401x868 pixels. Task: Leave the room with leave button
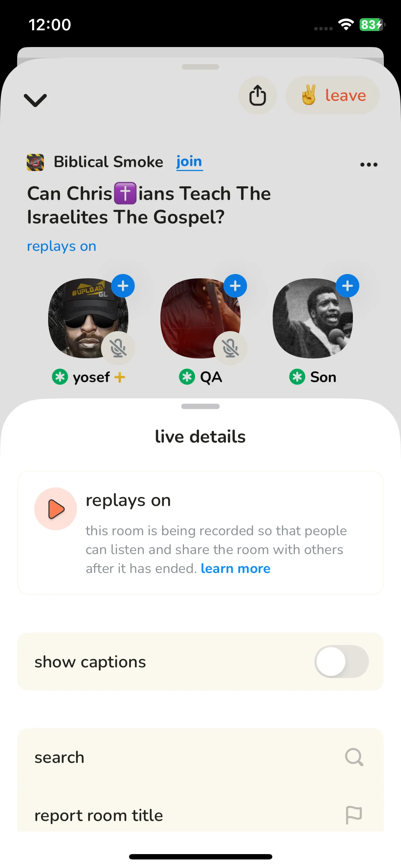click(x=333, y=95)
